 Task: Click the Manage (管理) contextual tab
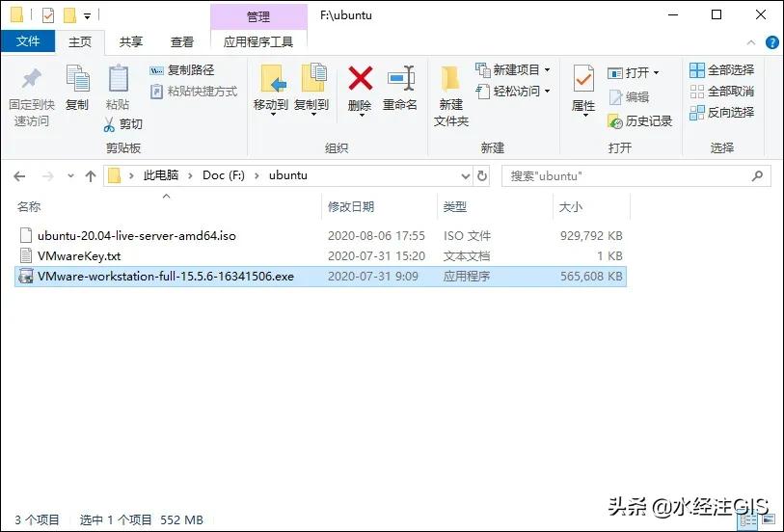[258, 17]
